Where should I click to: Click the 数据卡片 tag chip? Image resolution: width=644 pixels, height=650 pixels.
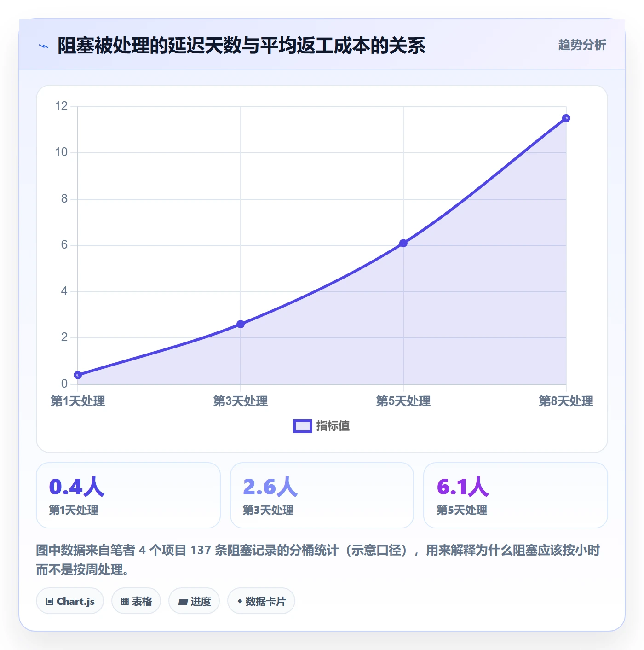[261, 601]
